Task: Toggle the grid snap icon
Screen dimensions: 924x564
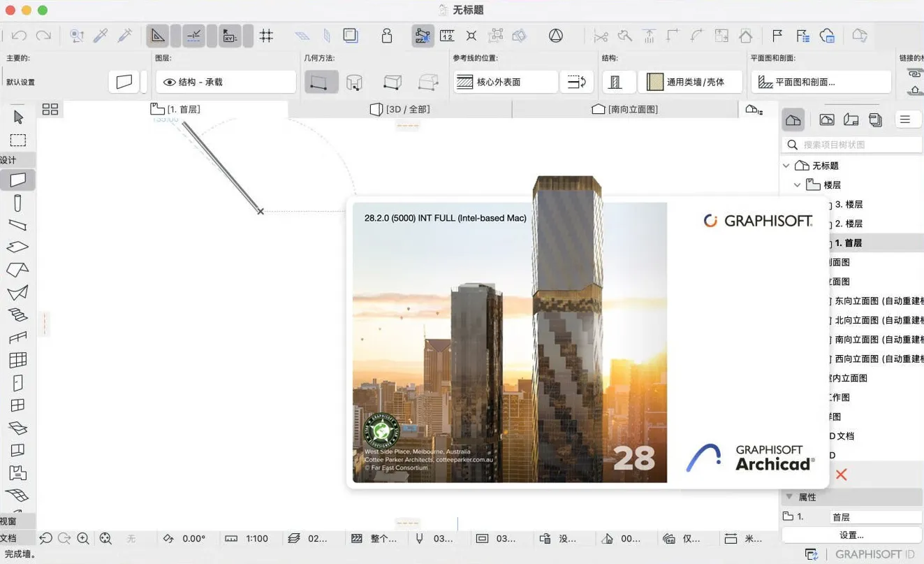Action: coord(266,36)
